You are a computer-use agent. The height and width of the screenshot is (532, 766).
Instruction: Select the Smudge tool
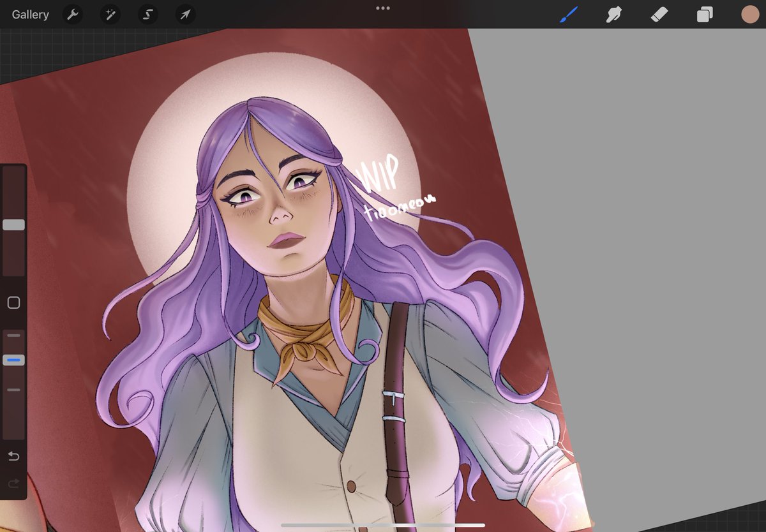click(x=614, y=14)
